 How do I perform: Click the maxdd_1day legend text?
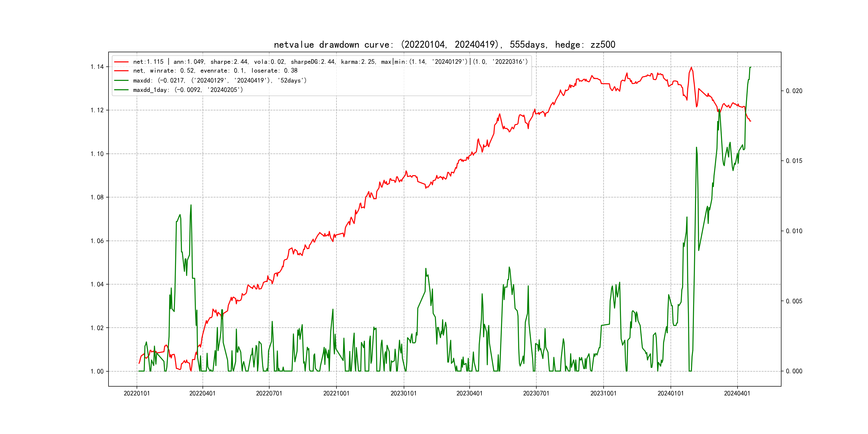coord(188,90)
